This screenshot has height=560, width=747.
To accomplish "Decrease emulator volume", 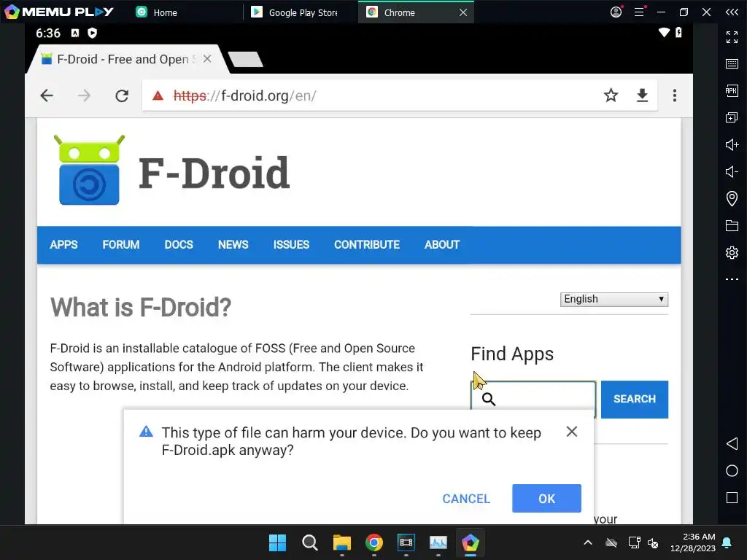I will 732,171.
